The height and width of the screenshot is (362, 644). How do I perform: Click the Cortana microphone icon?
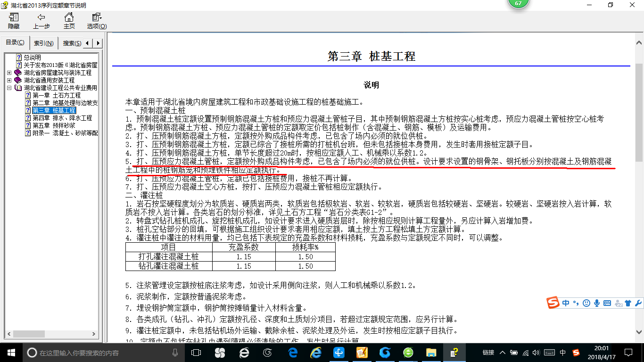175,353
